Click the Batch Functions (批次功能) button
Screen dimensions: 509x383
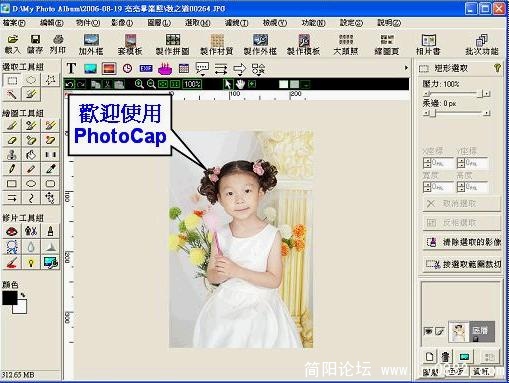(482, 44)
